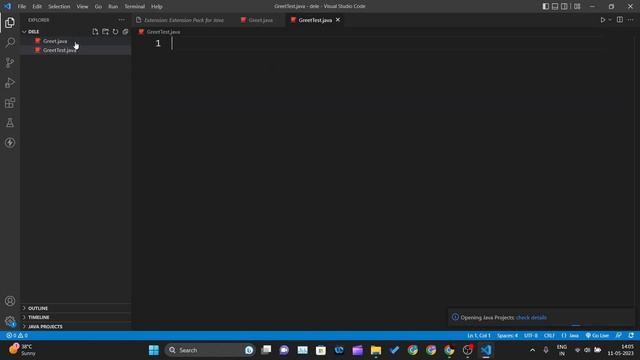Run the Java file with play button

602,20
